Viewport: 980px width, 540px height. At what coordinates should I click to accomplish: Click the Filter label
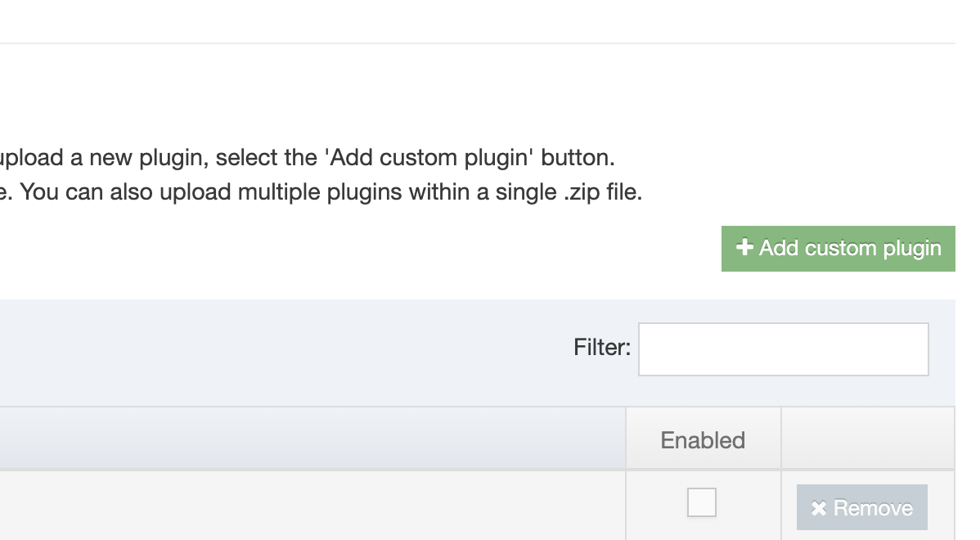pos(602,349)
